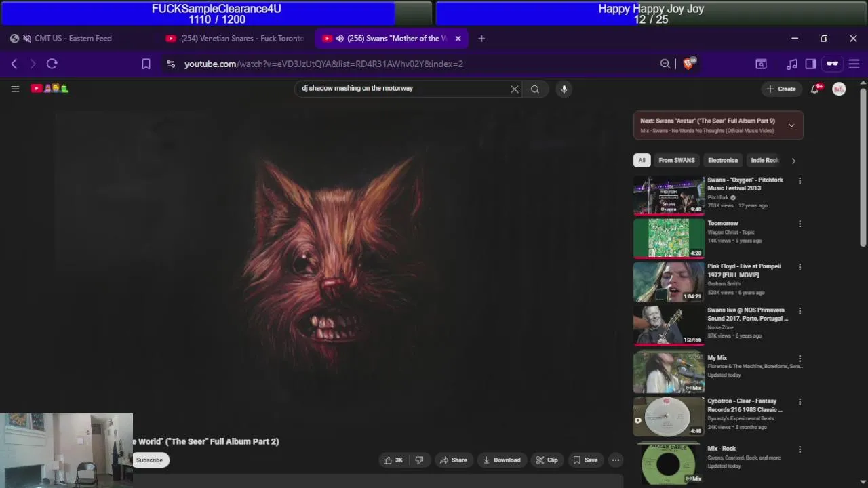This screenshot has width=868, height=488.
Task: Click the page vertical scrollbar
Action: (x=863, y=166)
